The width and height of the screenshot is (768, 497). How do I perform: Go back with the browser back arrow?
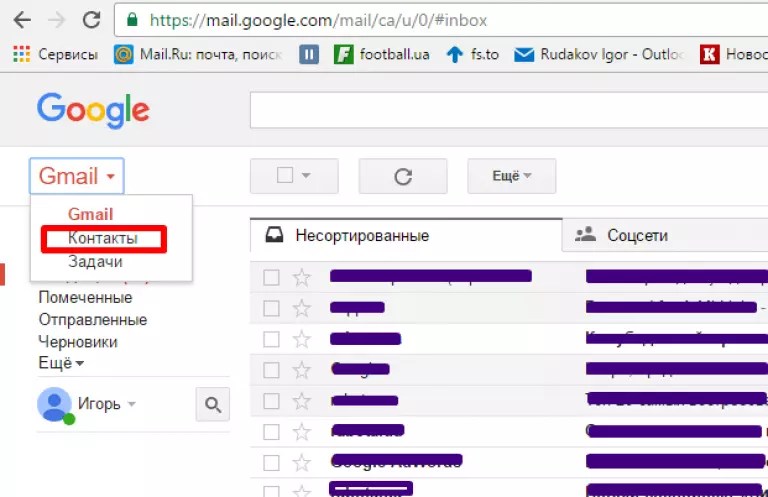click(x=22, y=20)
